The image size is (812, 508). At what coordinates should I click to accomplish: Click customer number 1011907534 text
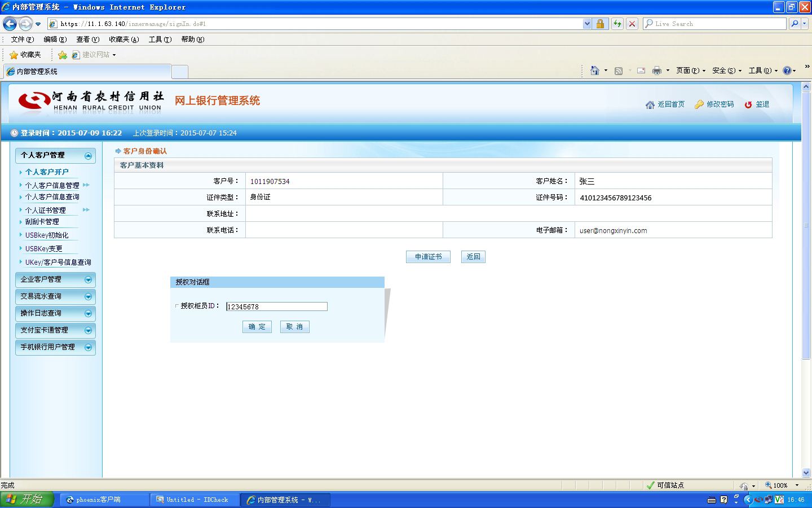pyautogui.click(x=270, y=181)
